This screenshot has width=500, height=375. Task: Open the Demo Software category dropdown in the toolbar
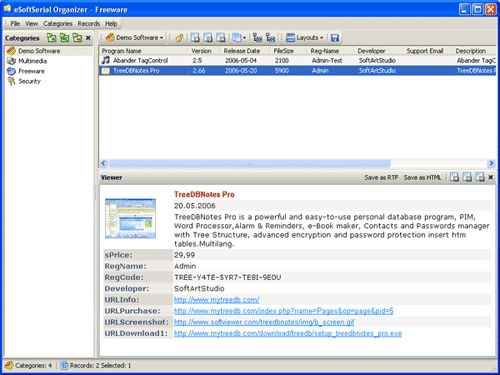135,38
